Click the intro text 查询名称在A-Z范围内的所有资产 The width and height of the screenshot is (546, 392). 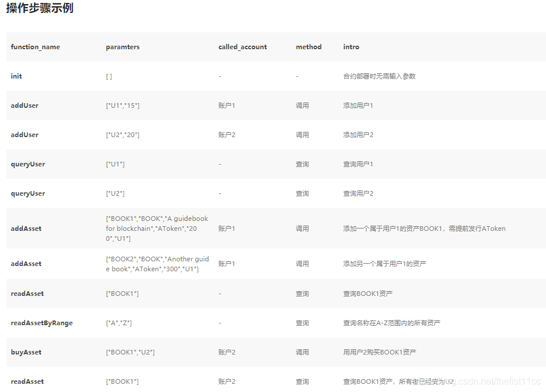coord(392,323)
